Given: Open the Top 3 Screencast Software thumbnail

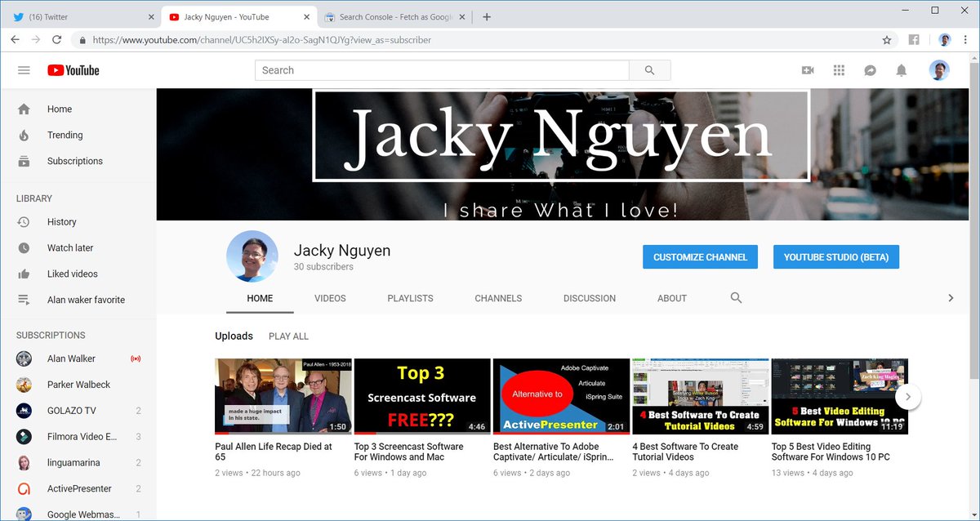Looking at the screenshot, I should pos(422,396).
